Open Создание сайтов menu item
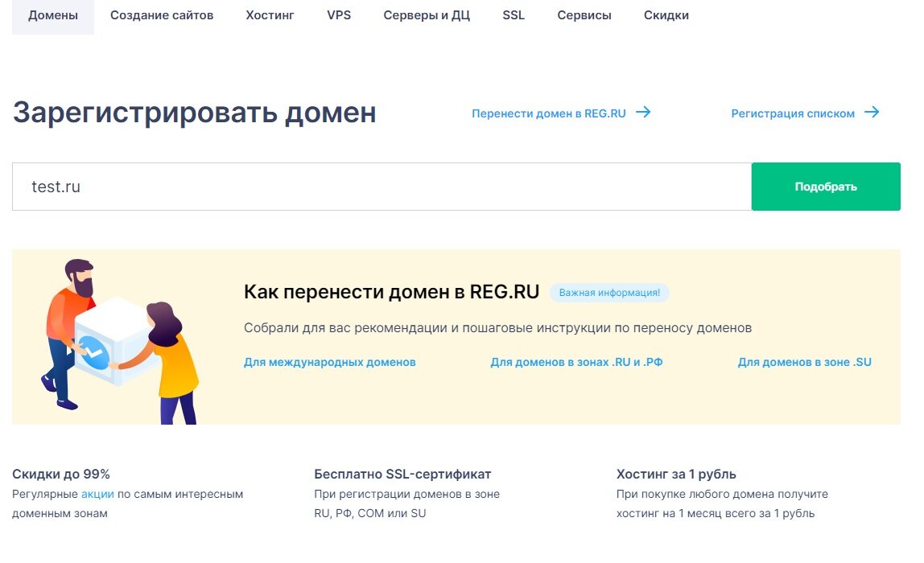 click(x=162, y=16)
